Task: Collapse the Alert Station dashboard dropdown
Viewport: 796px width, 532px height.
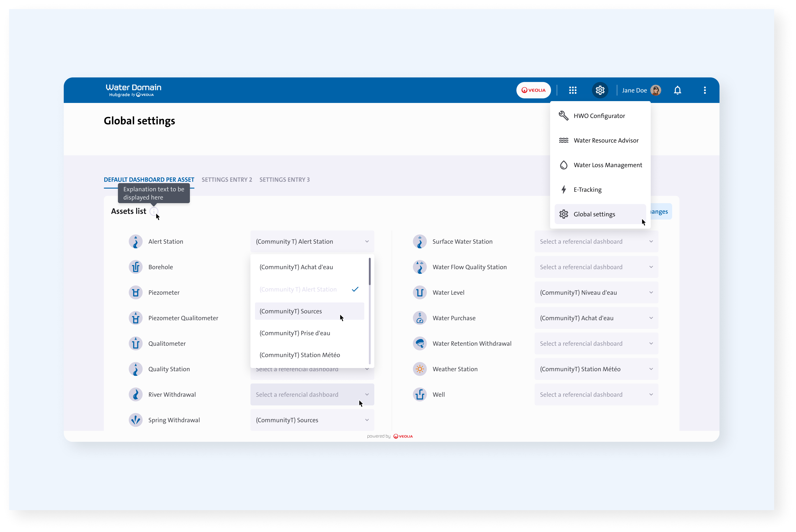Action: (312, 242)
